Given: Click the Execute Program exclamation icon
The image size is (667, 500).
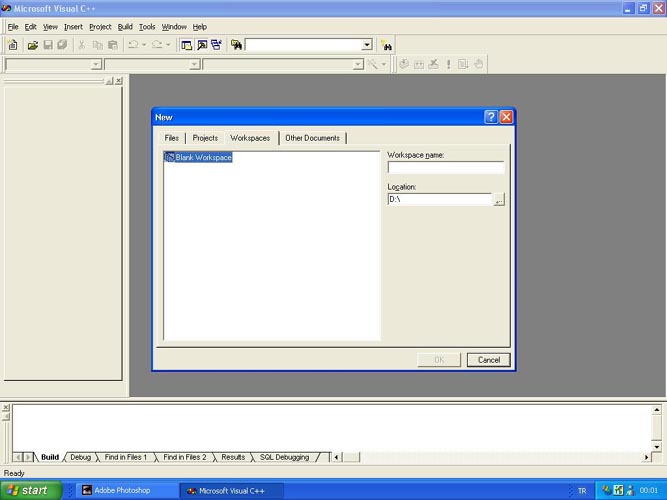Looking at the screenshot, I should coord(448,64).
